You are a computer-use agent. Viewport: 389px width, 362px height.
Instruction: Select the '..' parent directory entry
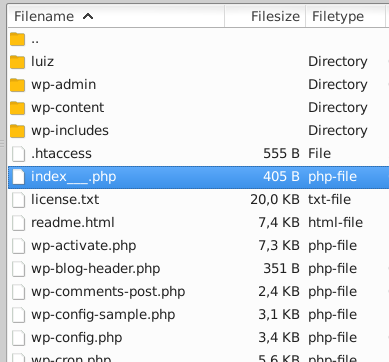click(35, 42)
